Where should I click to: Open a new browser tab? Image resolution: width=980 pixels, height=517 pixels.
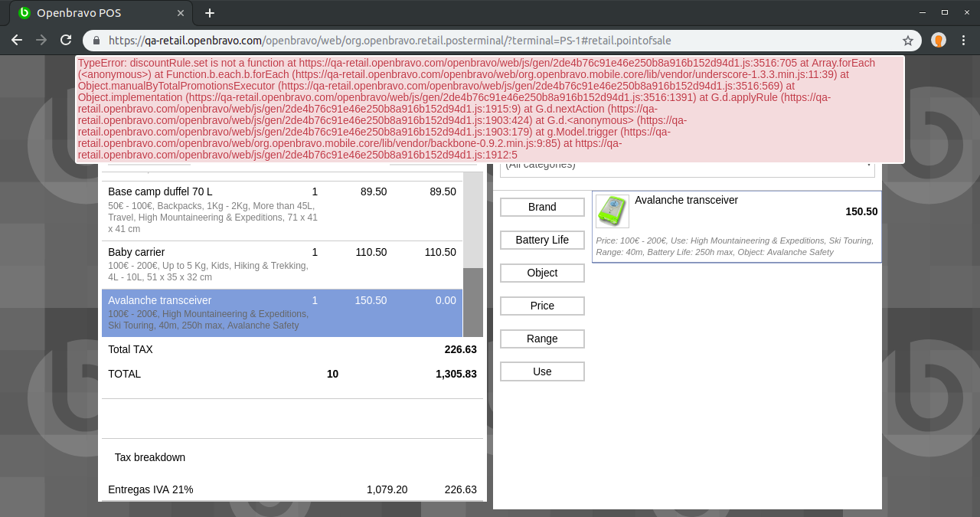coord(210,13)
